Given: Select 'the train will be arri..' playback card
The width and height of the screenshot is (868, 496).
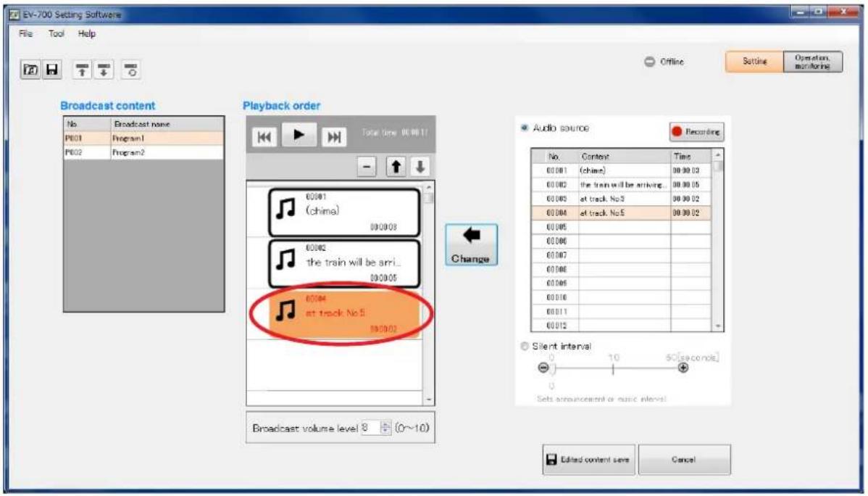Looking at the screenshot, I should click(x=343, y=264).
